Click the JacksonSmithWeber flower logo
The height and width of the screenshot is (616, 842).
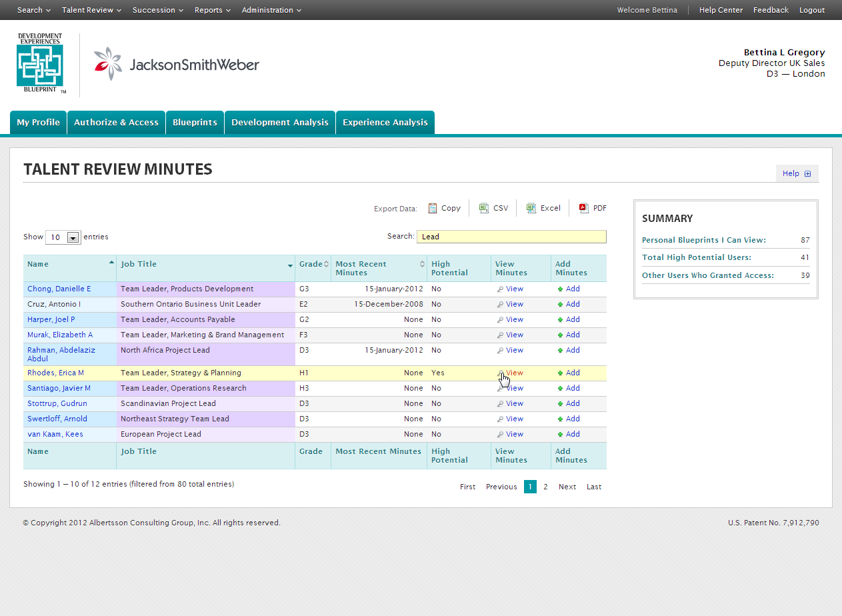[109, 64]
